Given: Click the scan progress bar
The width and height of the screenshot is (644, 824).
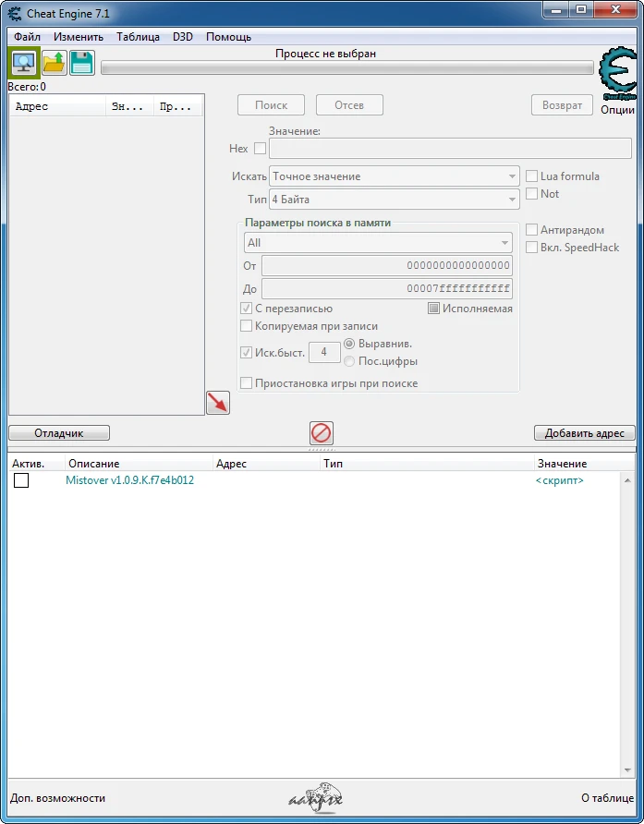Looking at the screenshot, I should pos(347,67).
